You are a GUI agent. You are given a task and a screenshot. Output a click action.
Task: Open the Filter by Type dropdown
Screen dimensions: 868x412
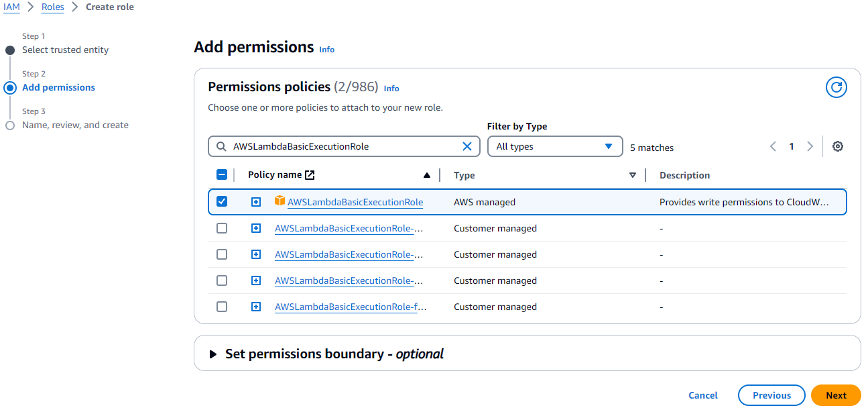click(x=554, y=147)
